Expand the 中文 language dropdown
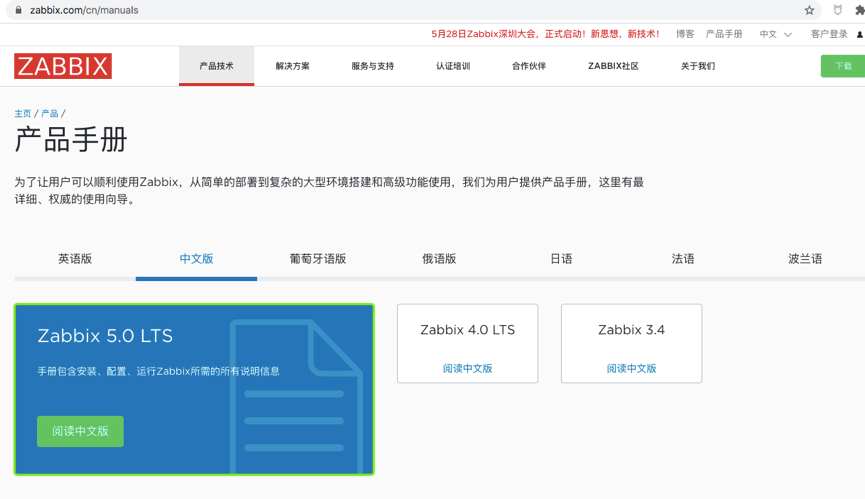Viewport: 865px width, 499px height. coord(775,34)
